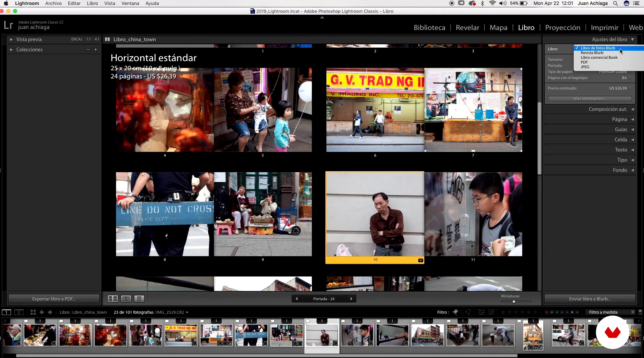Open the Filtro a medida dropdown

click(611, 312)
